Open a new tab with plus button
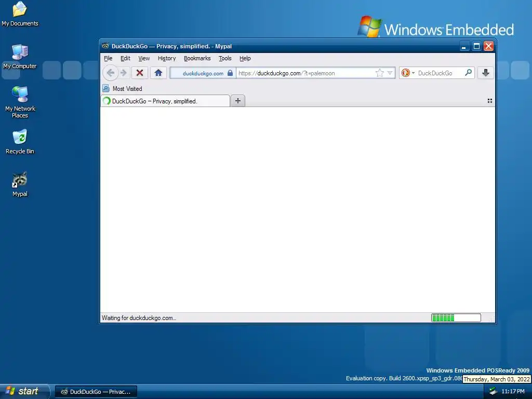This screenshot has height=399, width=532. pyautogui.click(x=238, y=101)
